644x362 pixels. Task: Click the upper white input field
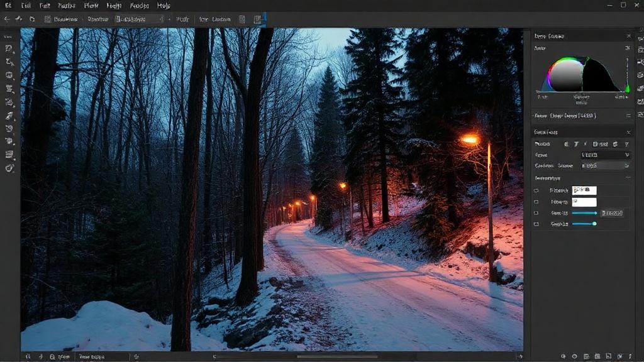click(584, 190)
